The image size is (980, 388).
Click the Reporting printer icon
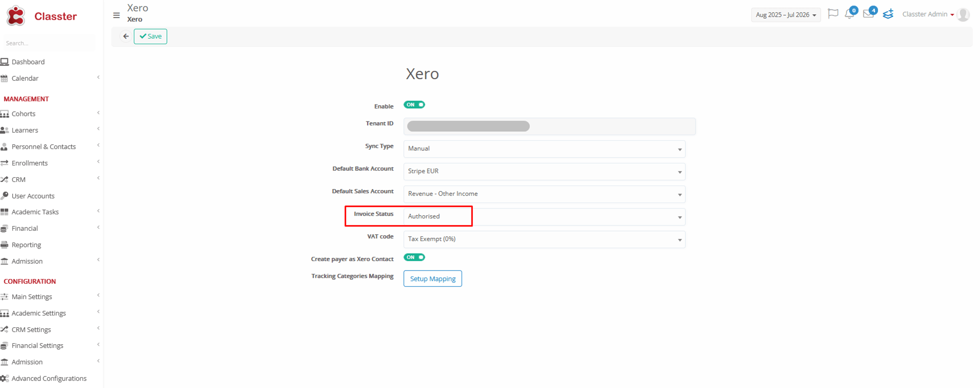[5, 245]
